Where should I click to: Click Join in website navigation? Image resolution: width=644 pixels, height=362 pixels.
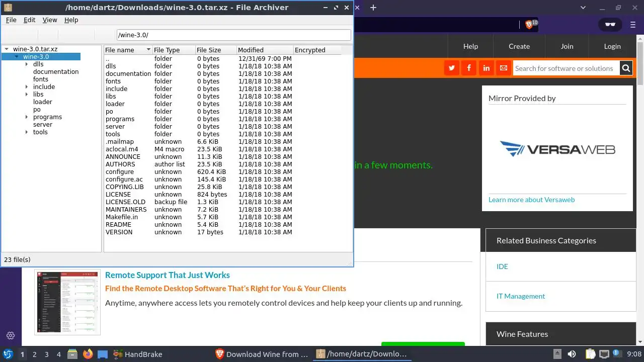click(x=567, y=46)
